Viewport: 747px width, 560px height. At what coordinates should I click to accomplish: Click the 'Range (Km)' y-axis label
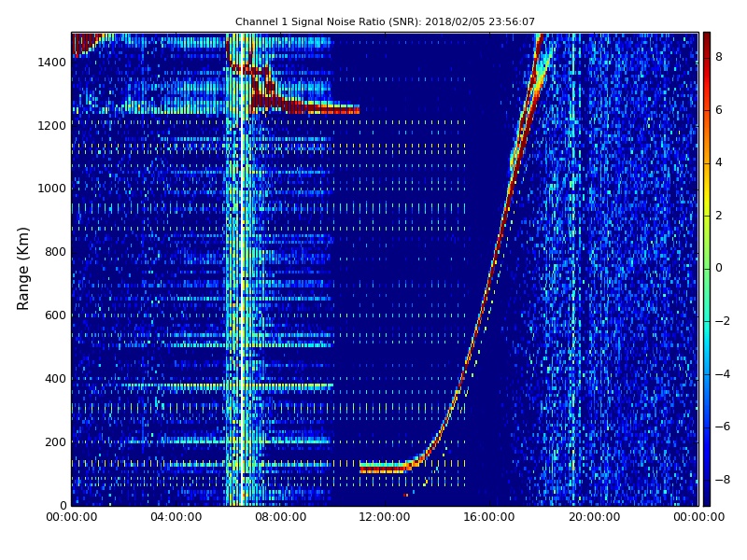(22, 269)
